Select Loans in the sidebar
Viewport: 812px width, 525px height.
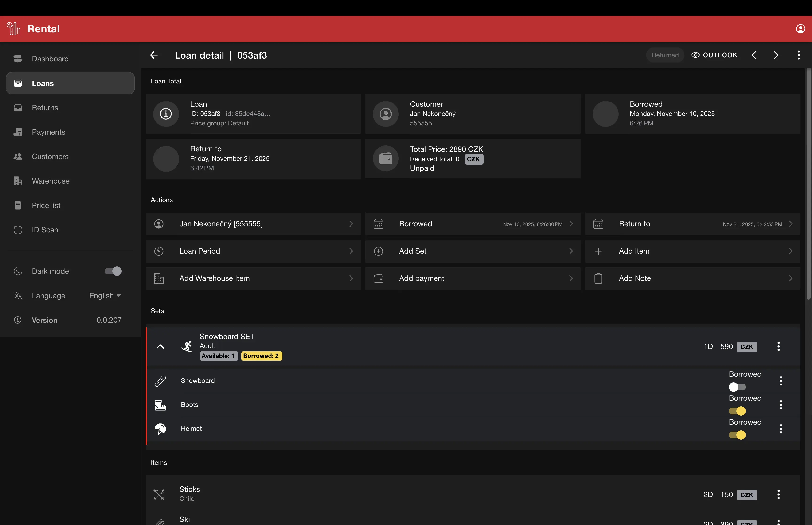70,83
